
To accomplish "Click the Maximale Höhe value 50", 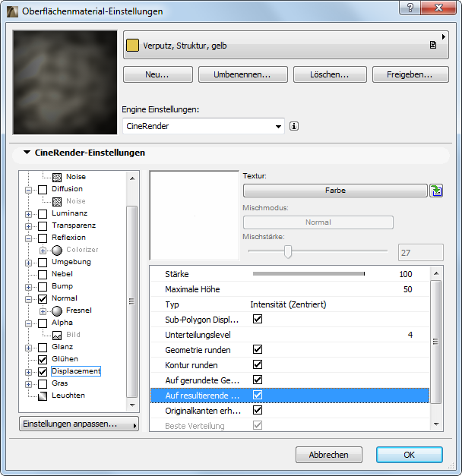I will tap(407, 289).
